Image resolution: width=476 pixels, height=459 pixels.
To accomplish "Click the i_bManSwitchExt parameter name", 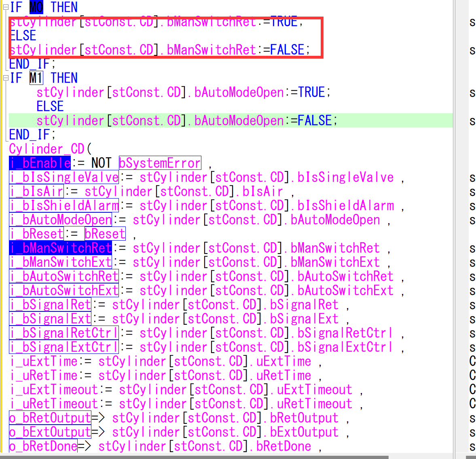I will point(60,262).
